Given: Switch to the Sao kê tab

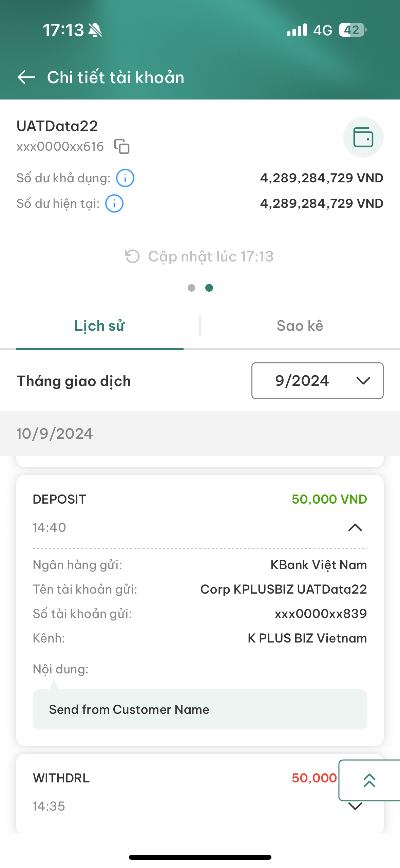Looking at the screenshot, I should [x=300, y=326].
